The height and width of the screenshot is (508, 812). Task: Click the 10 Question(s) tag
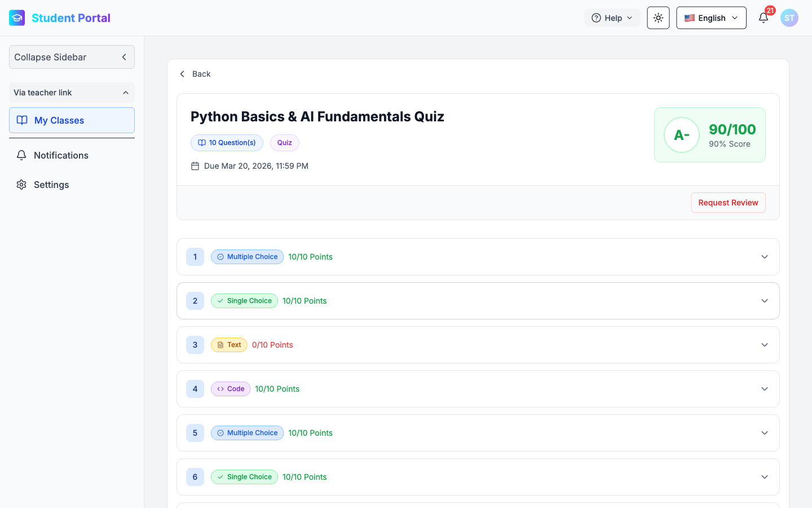227,143
